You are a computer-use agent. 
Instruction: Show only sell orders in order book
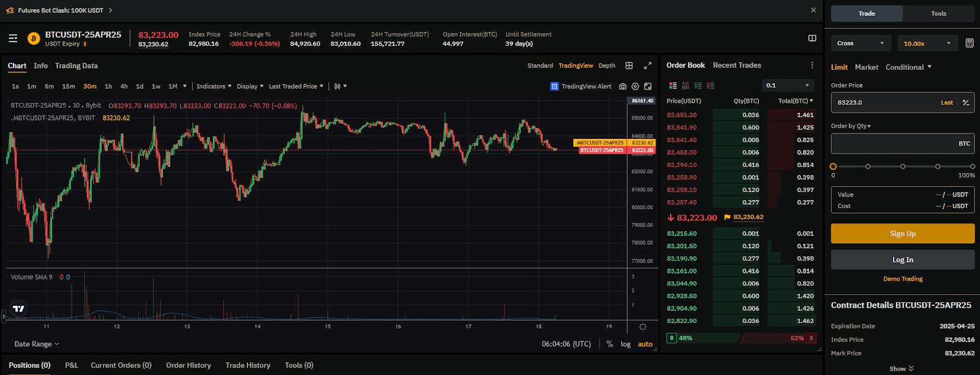point(710,86)
